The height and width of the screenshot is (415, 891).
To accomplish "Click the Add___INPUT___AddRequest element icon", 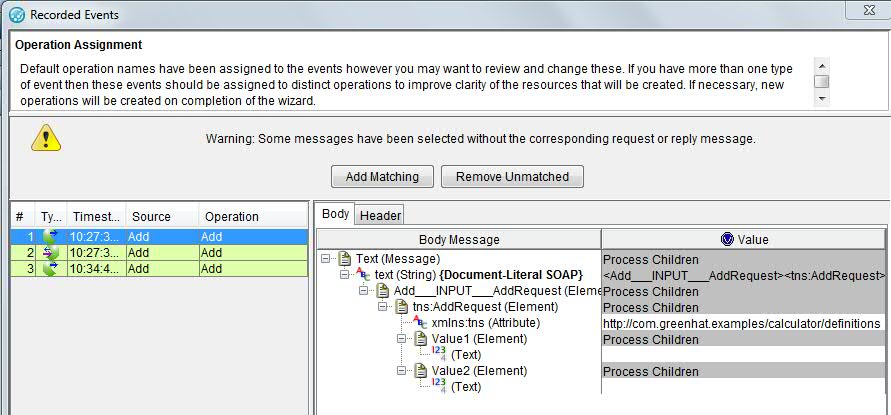I will [382, 291].
